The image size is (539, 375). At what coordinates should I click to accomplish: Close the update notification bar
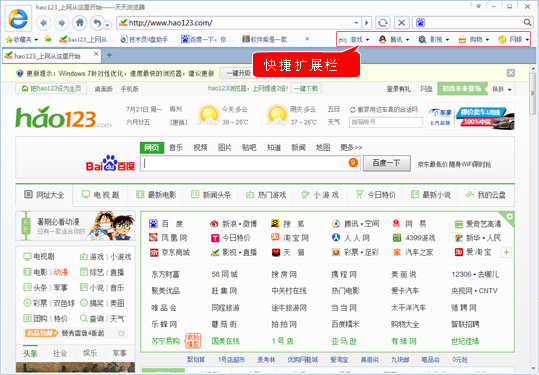click(511, 73)
